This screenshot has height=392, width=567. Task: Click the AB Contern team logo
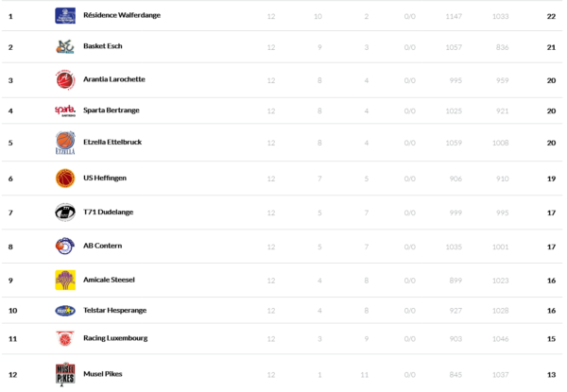click(x=65, y=246)
